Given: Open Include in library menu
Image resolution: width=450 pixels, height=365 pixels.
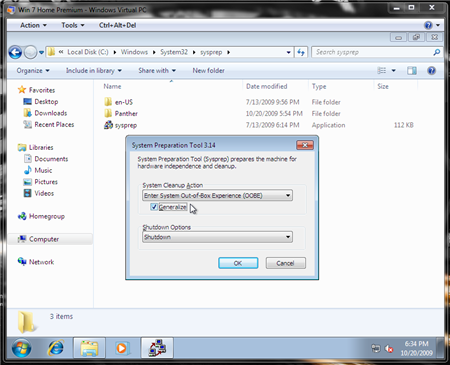Looking at the screenshot, I should pyautogui.click(x=94, y=71).
